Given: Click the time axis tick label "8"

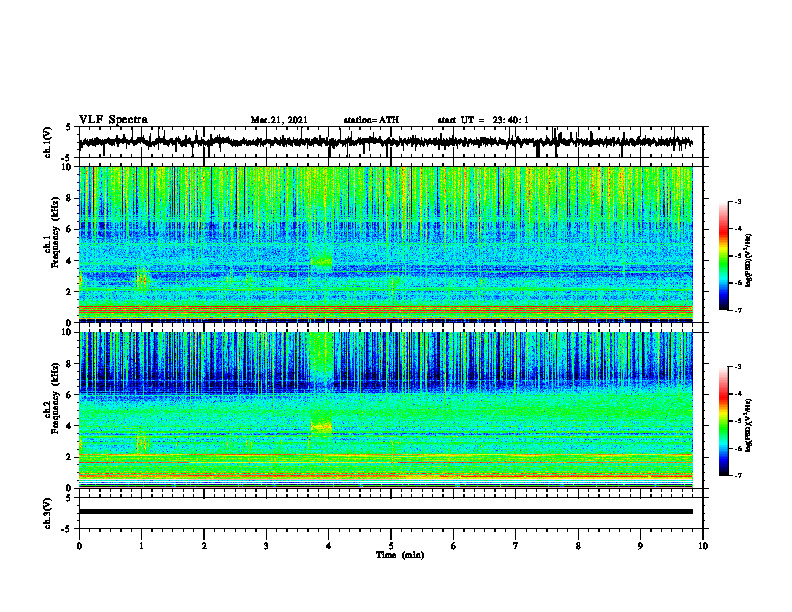Looking at the screenshot, I should click(578, 546).
